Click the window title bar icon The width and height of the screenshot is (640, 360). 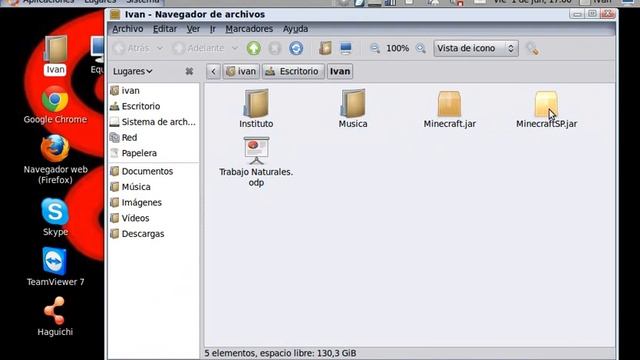[115, 14]
